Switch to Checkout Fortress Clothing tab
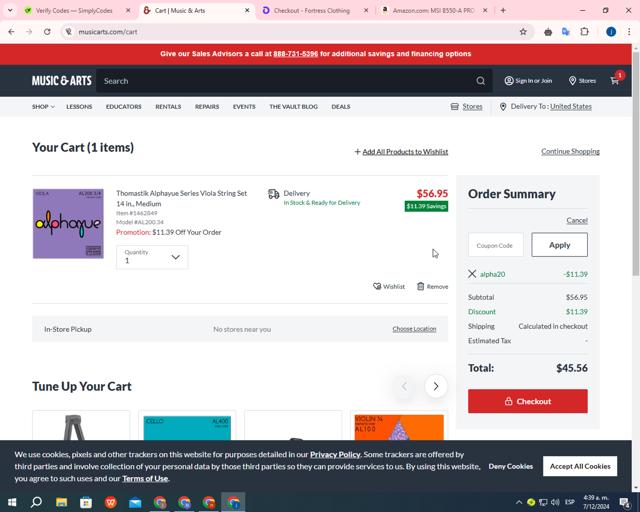This screenshot has height=512, width=640. coord(312,11)
